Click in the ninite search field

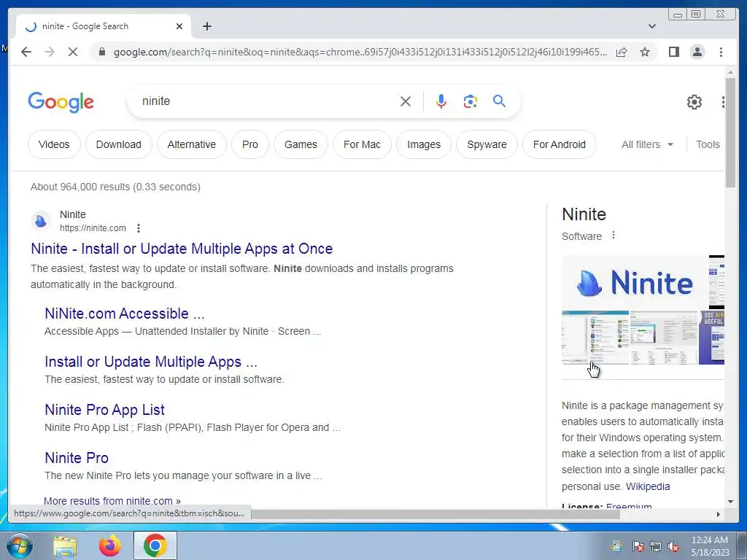point(267,101)
